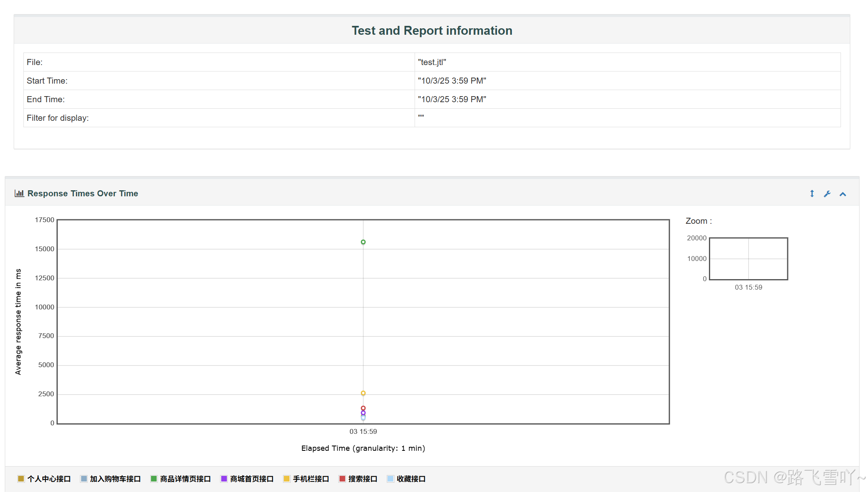868x492 pixels.
Task: Toggle the 加入购物车接口 legend series
Action: [115, 479]
